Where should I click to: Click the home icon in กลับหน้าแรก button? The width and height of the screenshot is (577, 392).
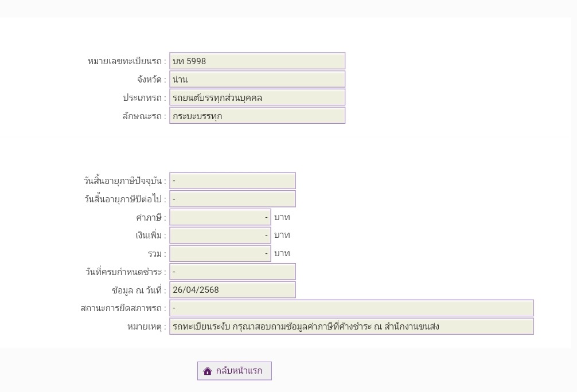point(208,371)
